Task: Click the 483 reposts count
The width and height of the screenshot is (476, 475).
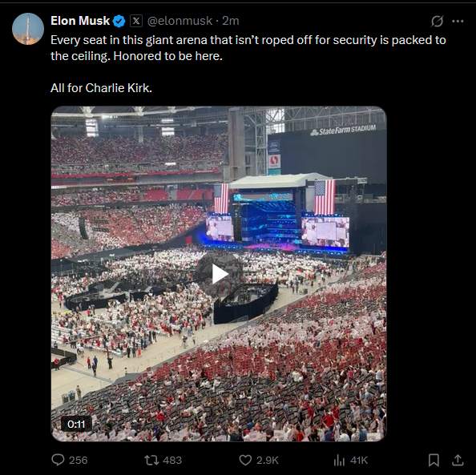Action: (172, 460)
